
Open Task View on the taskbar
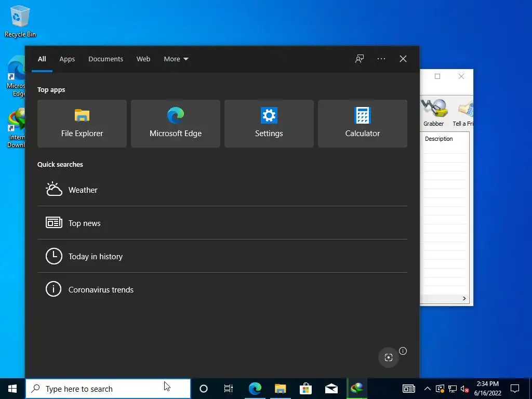pos(229,389)
